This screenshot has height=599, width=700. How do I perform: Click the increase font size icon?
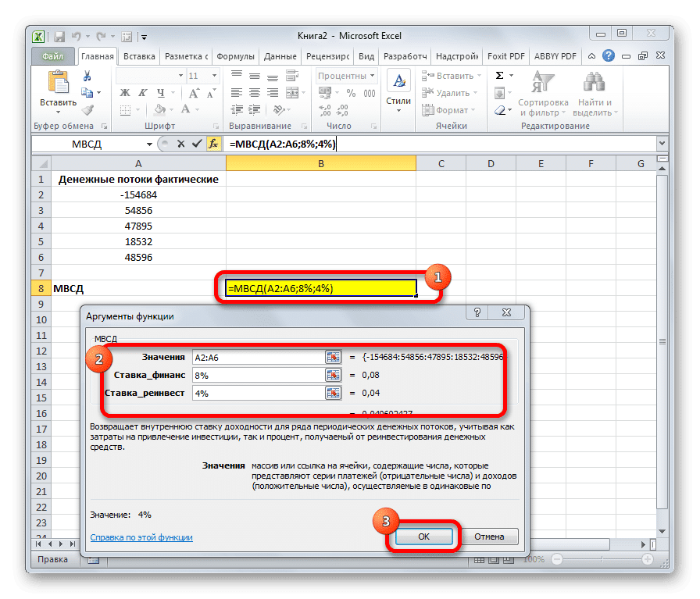193,93
